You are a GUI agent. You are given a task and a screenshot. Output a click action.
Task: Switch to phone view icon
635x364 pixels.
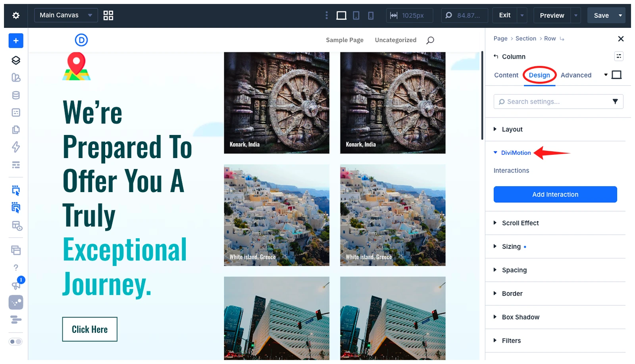click(371, 15)
